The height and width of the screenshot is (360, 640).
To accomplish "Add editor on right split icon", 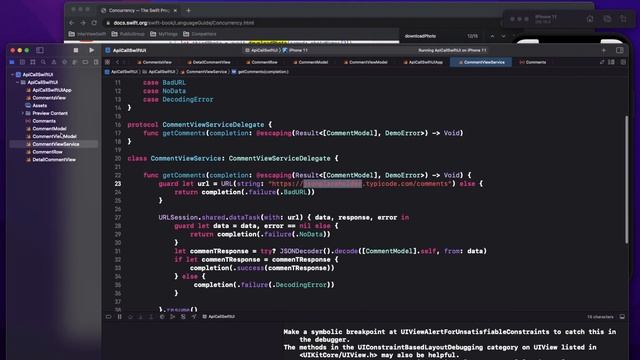I will 623,62.
